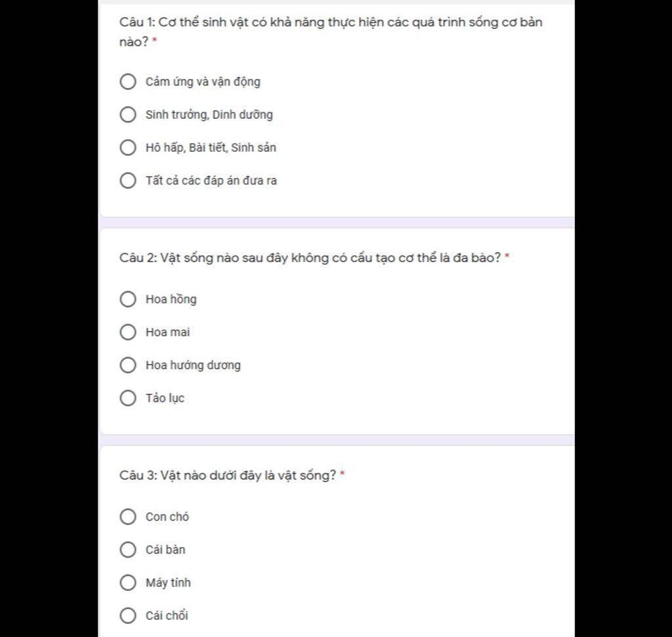The image size is (672, 637).
Task: Click the 'Con chó' answer label text
Action: click(x=167, y=517)
